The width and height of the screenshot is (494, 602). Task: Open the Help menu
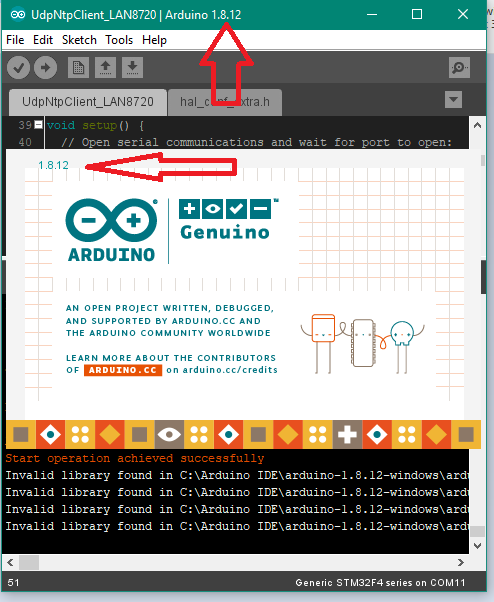[x=154, y=40]
